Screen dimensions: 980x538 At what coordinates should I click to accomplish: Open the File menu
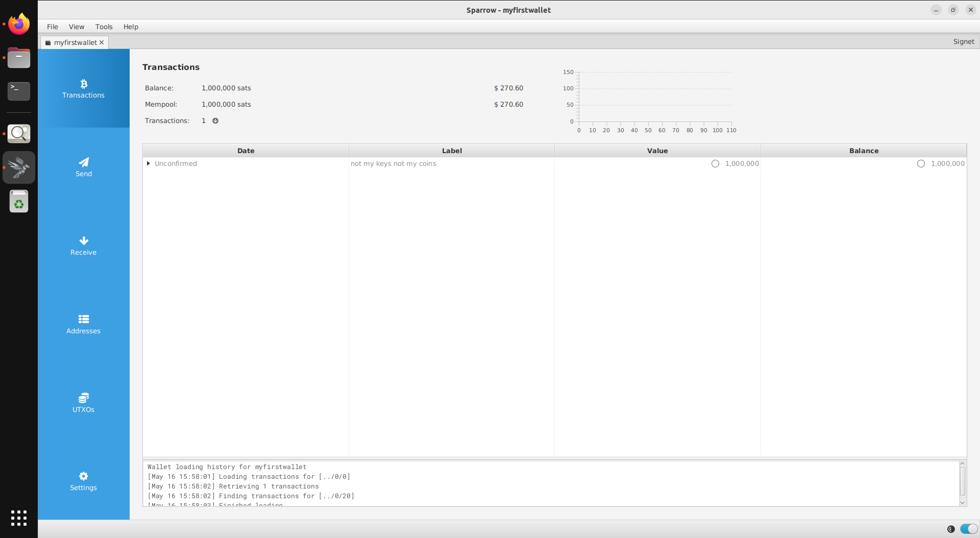[x=53, y=27]
